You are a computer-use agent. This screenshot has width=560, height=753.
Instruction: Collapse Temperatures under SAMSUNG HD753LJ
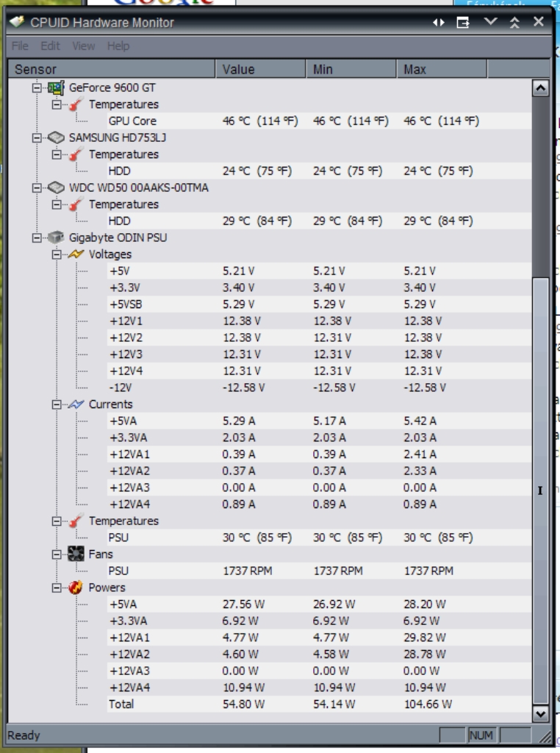click(x=57, y=154)
